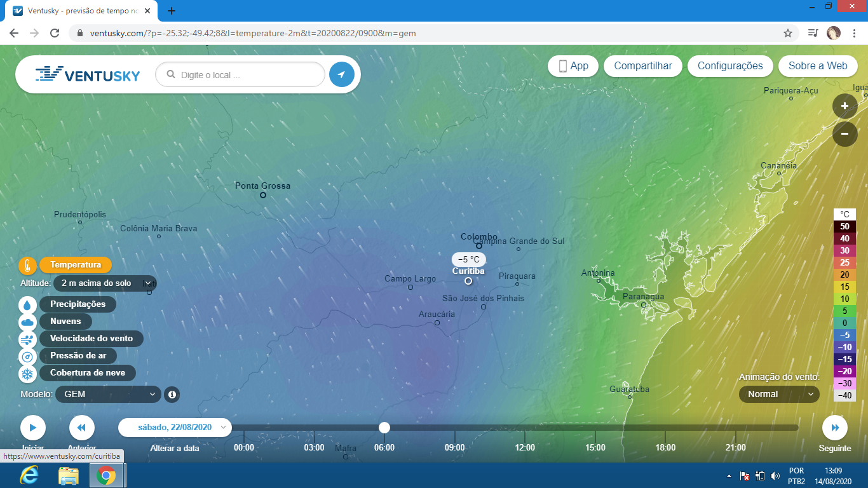The height and width of the screenshot is (488, 868).
Task: Click the −10 legend color
Action: (844, 347)
